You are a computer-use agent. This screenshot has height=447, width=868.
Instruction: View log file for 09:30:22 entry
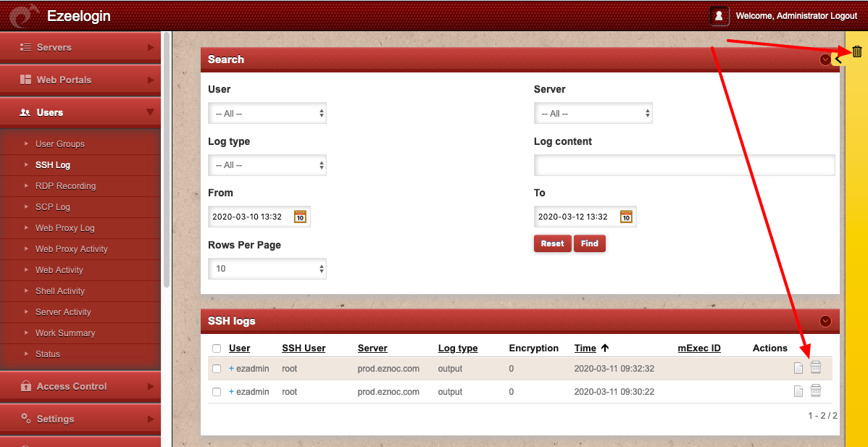point(798,392)
